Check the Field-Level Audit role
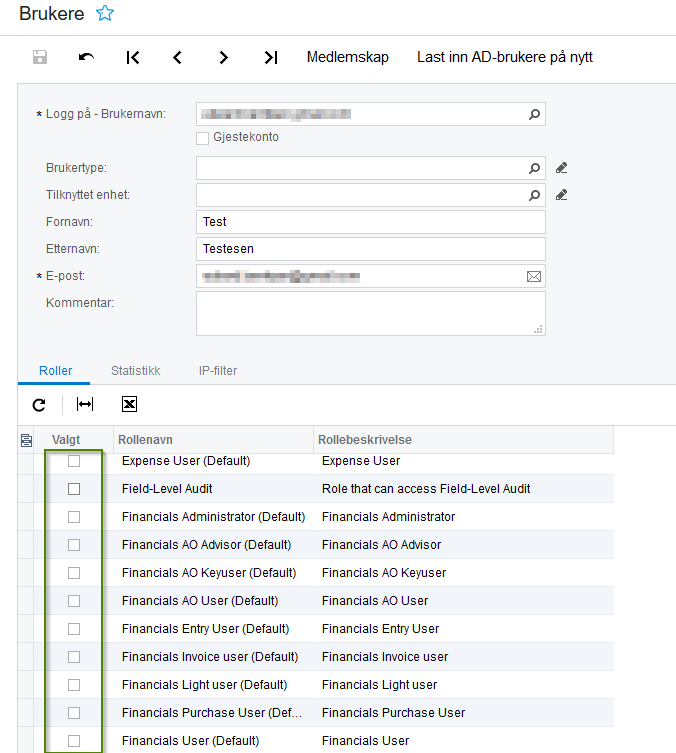Viewport: 676px width, 753px height. coord(74,489)
